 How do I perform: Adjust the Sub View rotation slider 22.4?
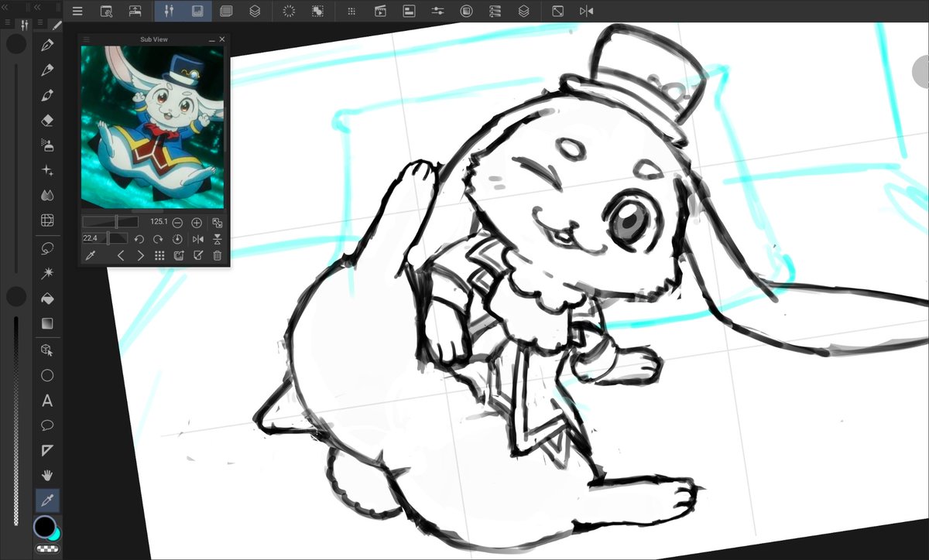(106, 238)
